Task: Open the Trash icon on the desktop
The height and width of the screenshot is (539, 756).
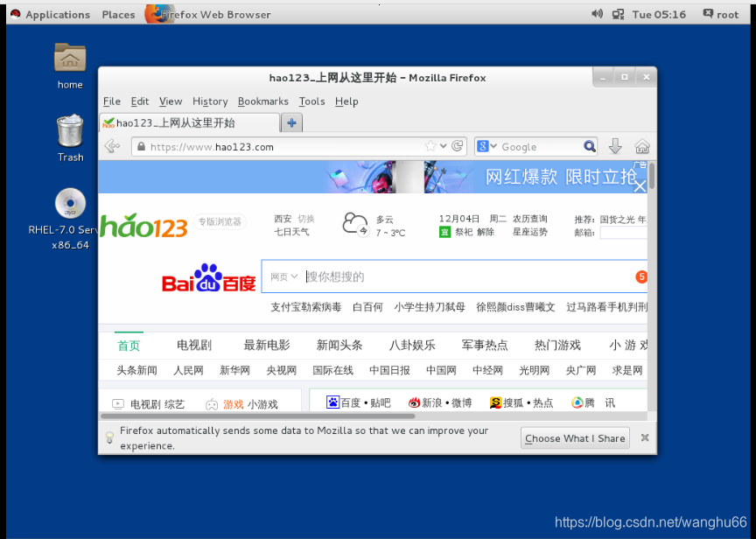Action: (70, 130)
